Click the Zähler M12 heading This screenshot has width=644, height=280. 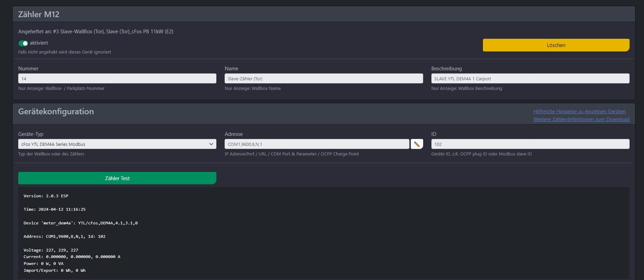click(x=39, y=14)
